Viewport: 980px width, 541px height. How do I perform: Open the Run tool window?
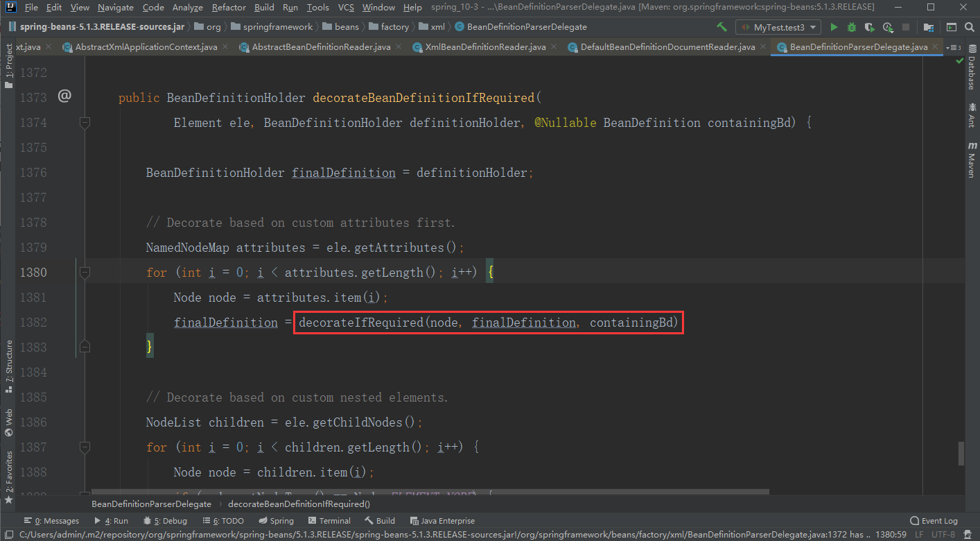(111, 521)
